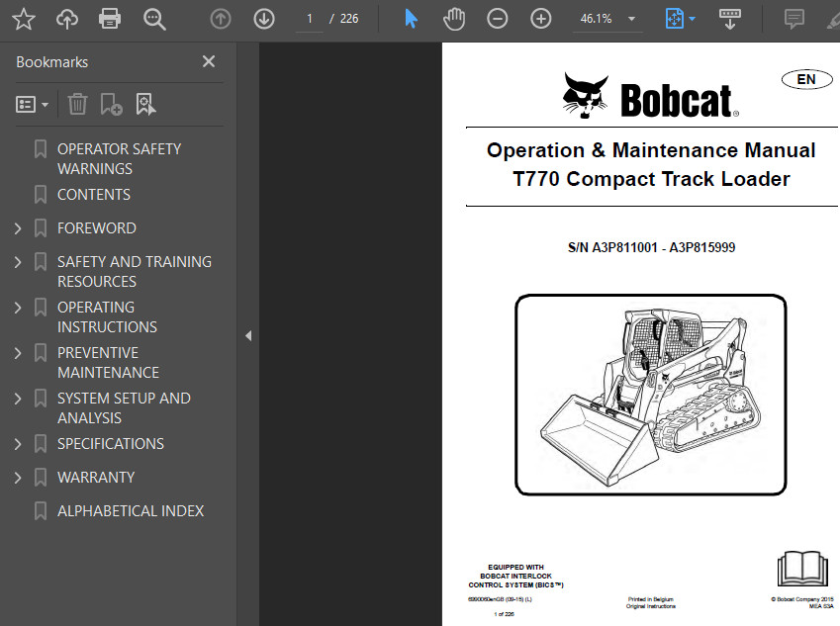The image size is (840, 626).
Task: Click the open book icon on page
Action: click(802, 569)
